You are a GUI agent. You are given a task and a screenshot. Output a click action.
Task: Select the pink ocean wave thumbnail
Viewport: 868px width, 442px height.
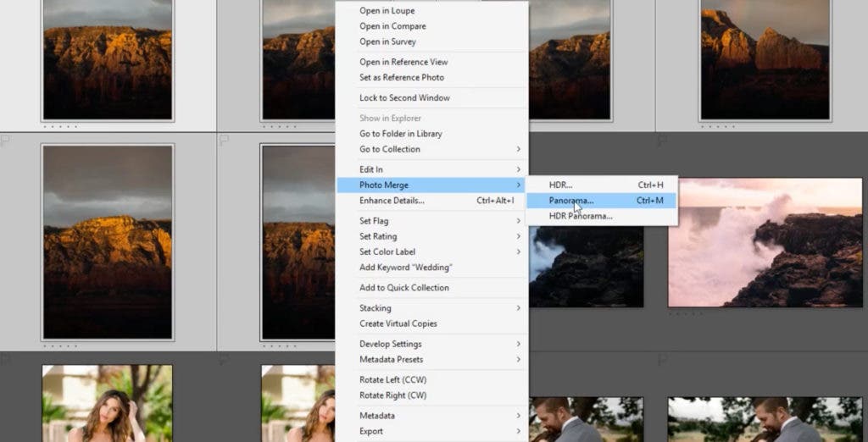click(765, 242)
